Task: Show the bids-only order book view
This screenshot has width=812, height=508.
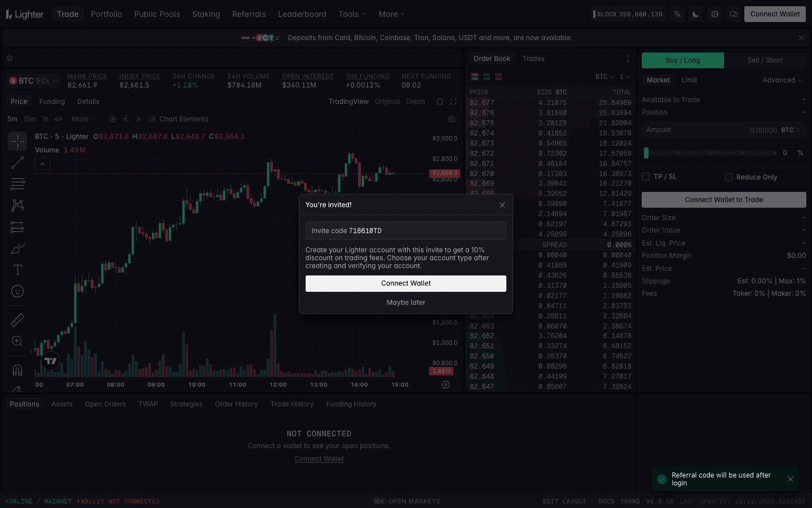Action: 487,77
